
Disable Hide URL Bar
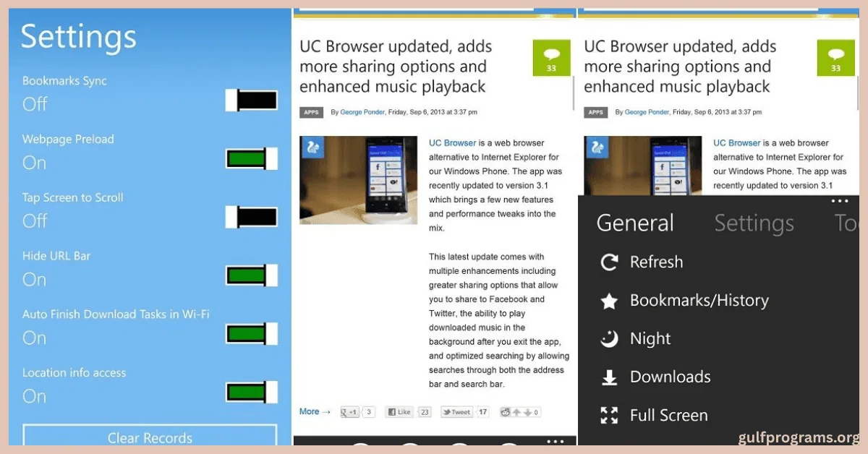coord(251,275)
